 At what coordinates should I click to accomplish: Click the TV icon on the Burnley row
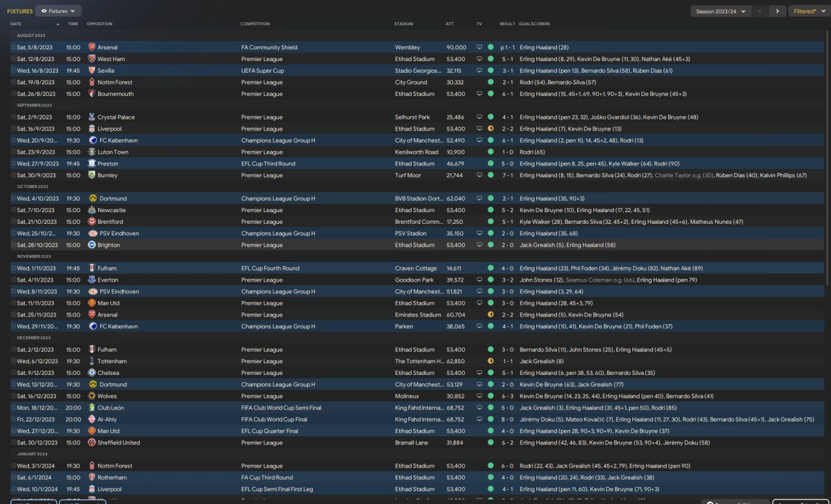pyautogui.click(x=480, y=176)
